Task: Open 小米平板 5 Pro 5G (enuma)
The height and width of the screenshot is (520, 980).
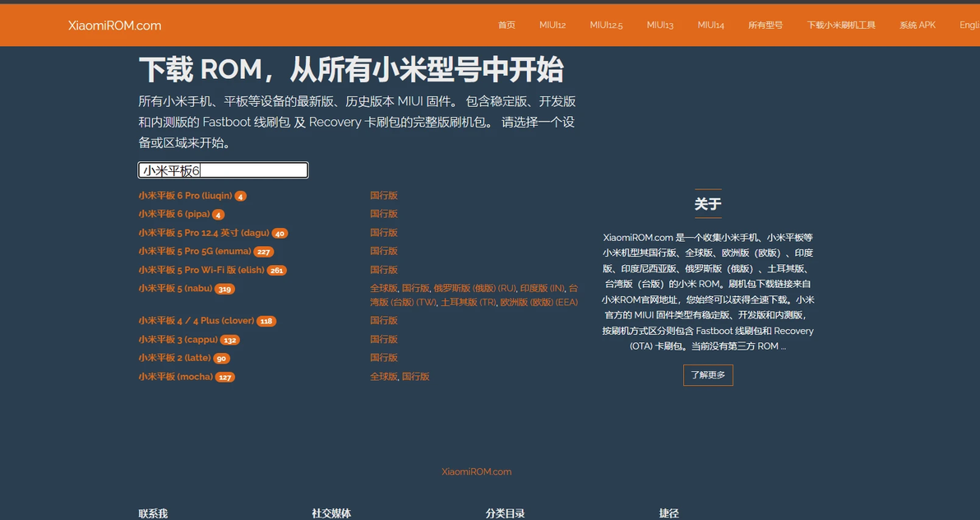Action: click(x=195, y=251)
